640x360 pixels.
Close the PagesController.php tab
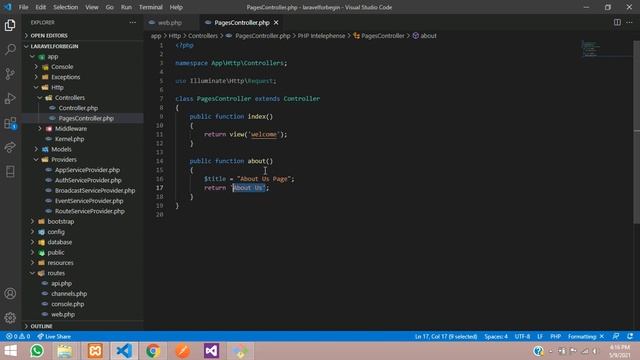276,22
